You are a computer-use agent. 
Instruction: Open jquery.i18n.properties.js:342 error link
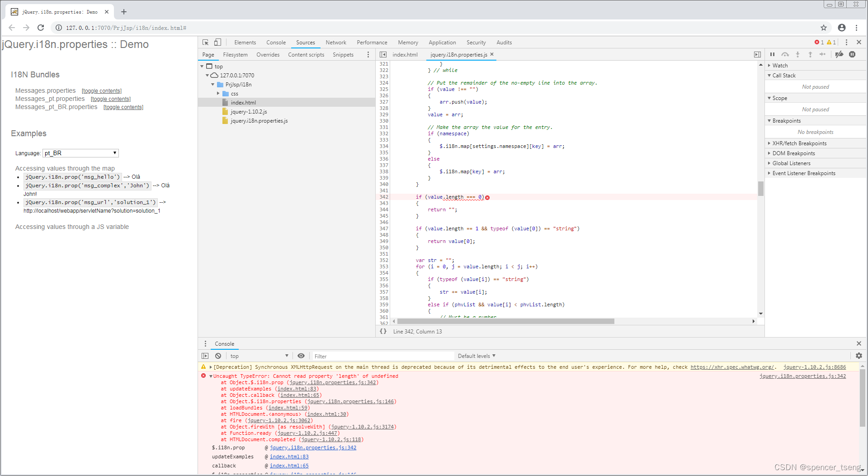click(802, 376)
